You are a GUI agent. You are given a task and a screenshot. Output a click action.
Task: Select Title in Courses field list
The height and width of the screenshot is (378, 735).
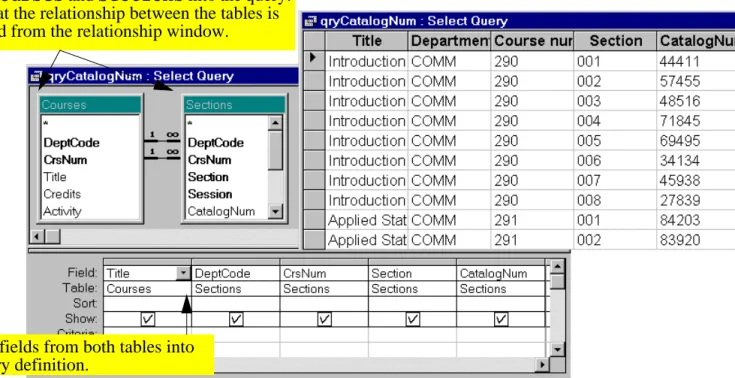55,177
